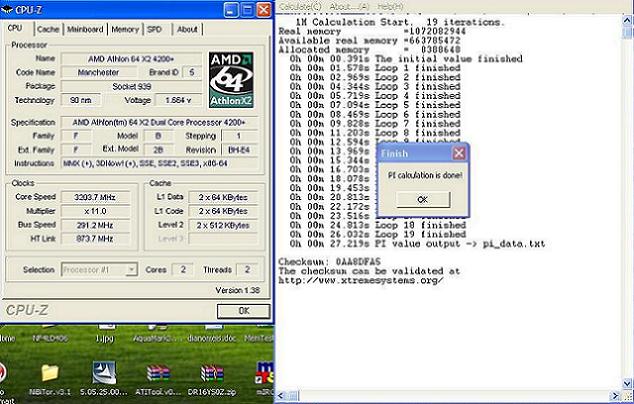Viewport: 634px width, 404px height.
Task: Open the Calculate(C) menu in Super PI
Action: [x=301, y=6]
